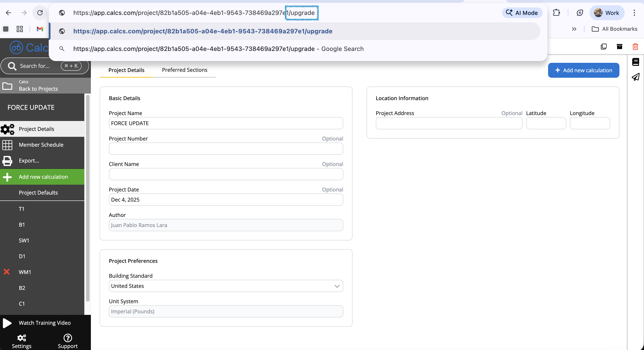Open Member Schedule via the grid icon
The height and width of the screenshot is (350, 644).
coord(7,145)
